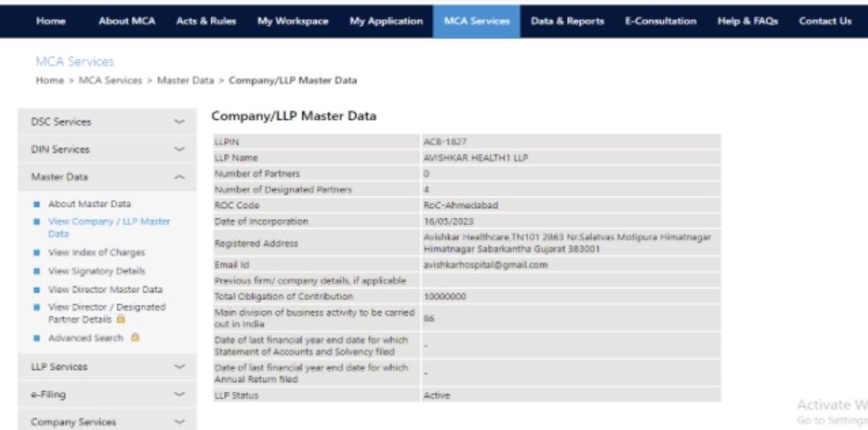The image size is (868, 430).
Task: Go to My Workspace
Action: (x=293, y=21)
